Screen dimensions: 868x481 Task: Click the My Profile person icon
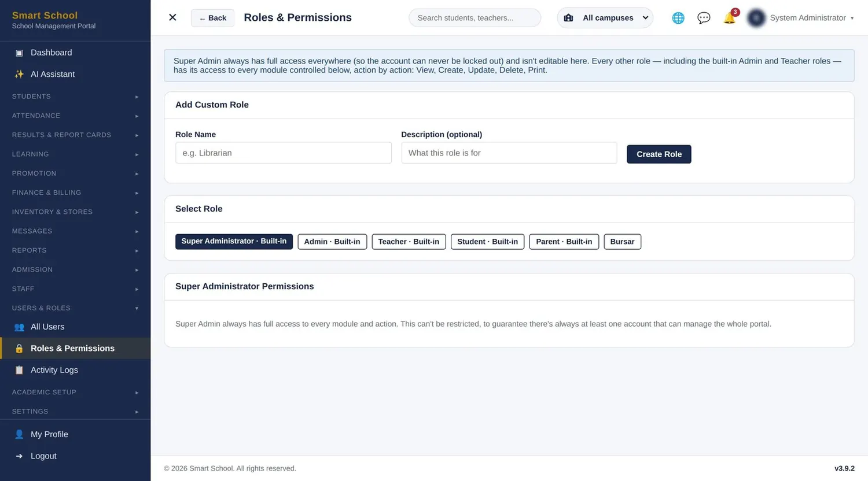[x=19, y=434]
